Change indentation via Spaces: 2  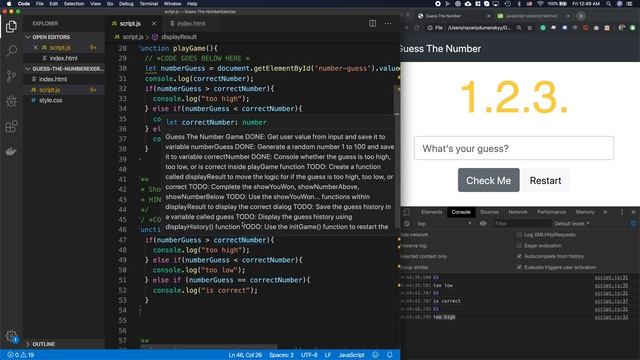[281, 355]
